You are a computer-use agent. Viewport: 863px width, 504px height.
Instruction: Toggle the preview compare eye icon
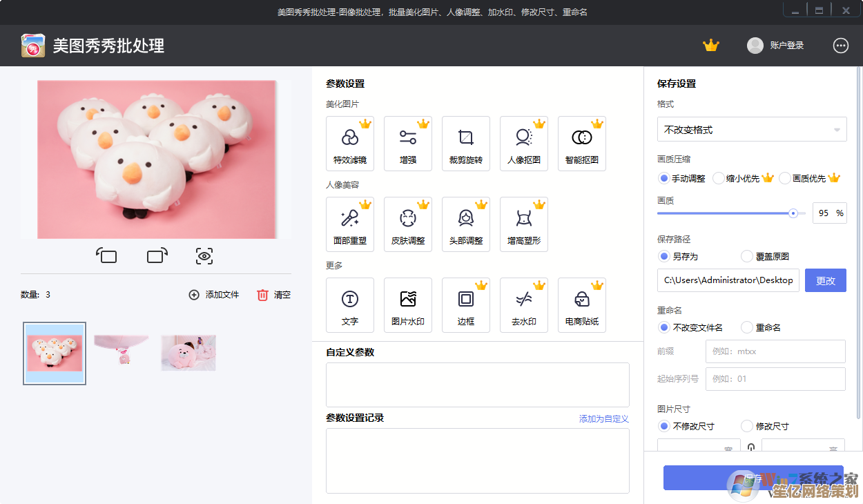coord(204,256)
